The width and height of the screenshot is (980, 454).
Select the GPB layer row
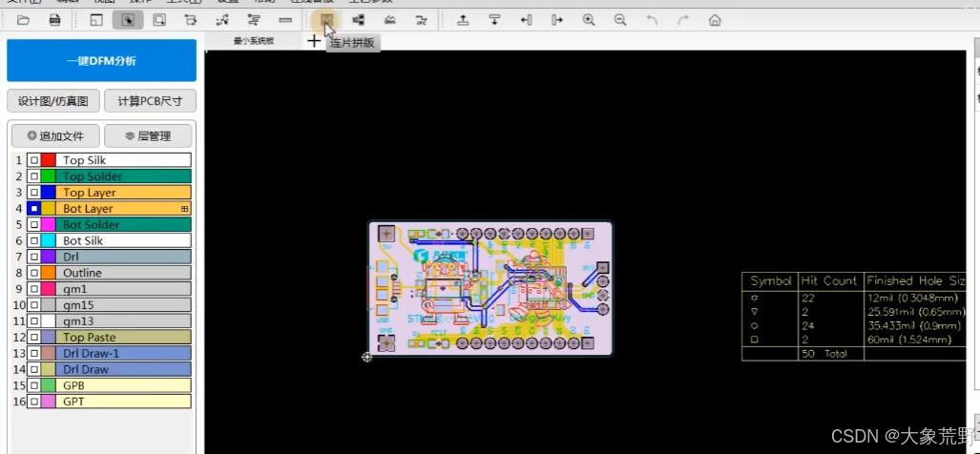coord(123,385)
